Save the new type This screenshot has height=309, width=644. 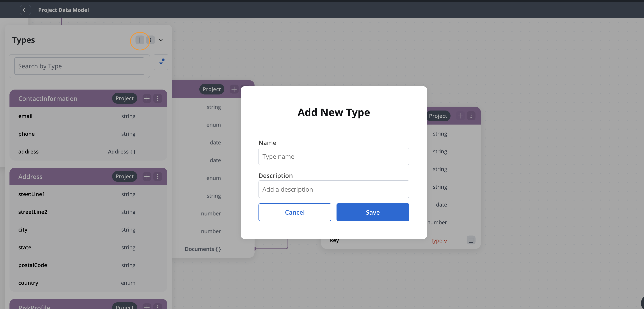(x=373, y=212)
